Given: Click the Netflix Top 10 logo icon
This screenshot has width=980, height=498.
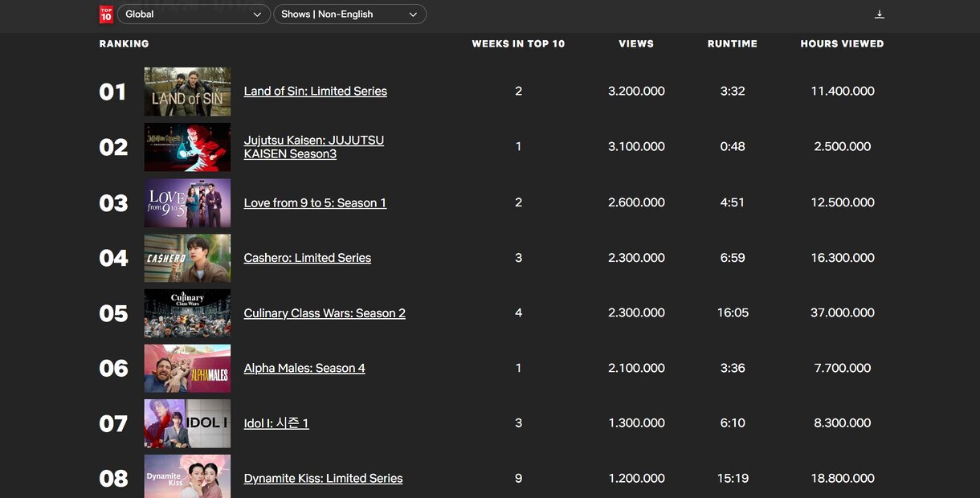Looking at the screenshot, I should tap(106, 14).
